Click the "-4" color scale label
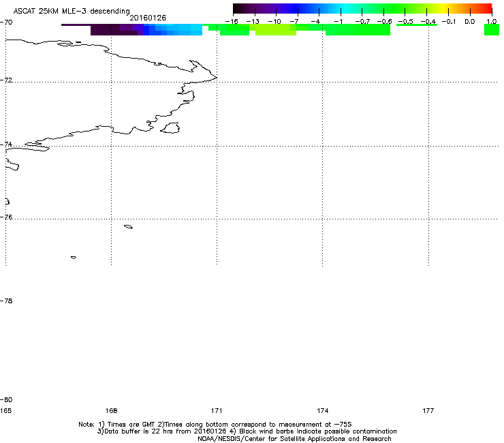This screenshot has width=504, height=443. point(315,22)
